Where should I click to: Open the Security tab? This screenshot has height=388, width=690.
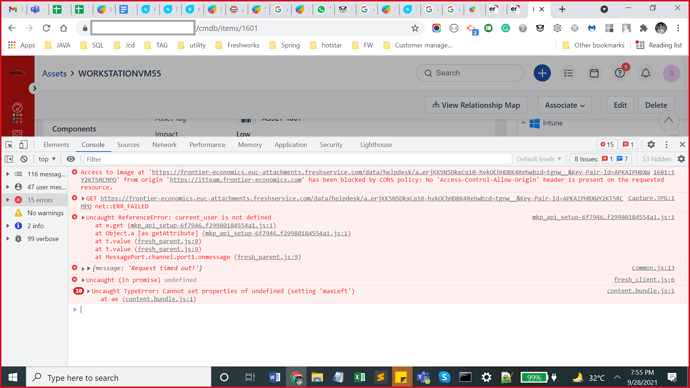pyautogui.click(x=331, y=145)
